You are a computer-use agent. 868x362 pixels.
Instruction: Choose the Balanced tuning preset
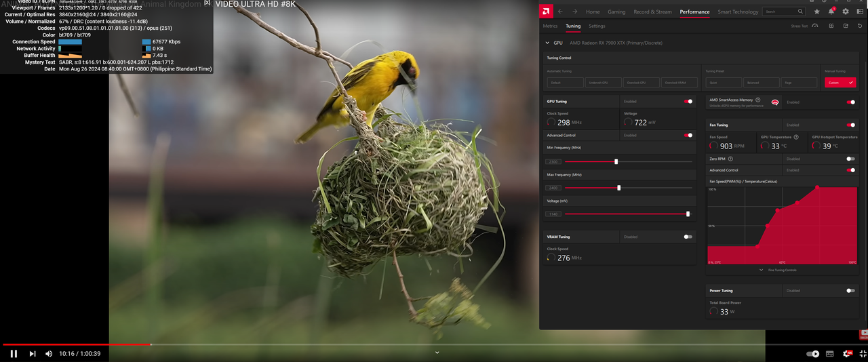click(x=761, y=82)
